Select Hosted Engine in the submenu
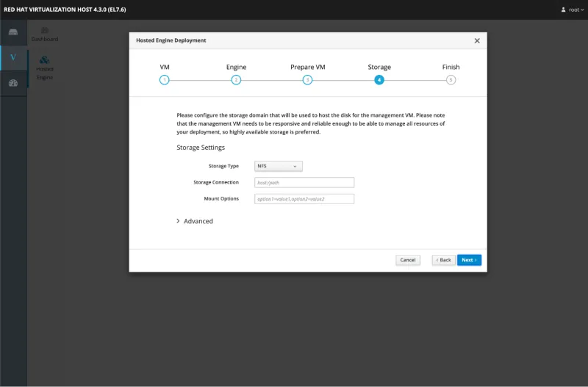The height and width of the screenshot is (387, 588). [x=45, y=67]
